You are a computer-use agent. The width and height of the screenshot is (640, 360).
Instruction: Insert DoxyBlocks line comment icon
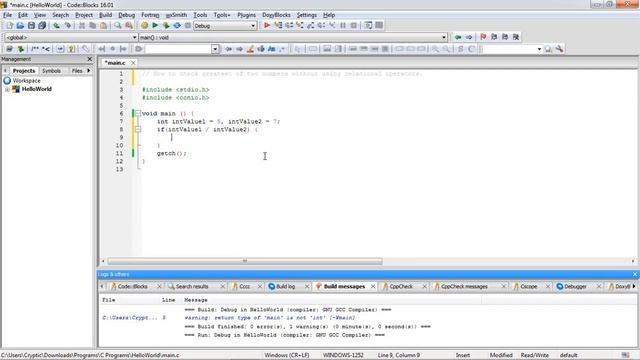(46, 49)
